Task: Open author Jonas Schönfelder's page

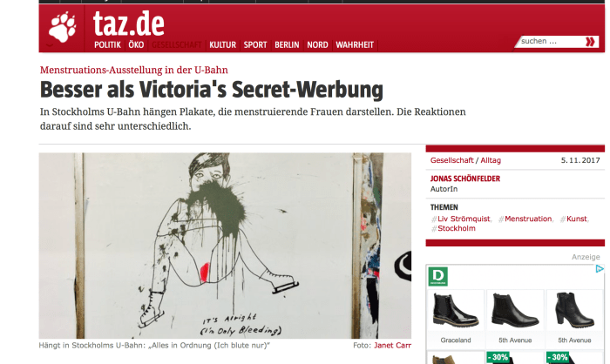Action: point(464,179)
